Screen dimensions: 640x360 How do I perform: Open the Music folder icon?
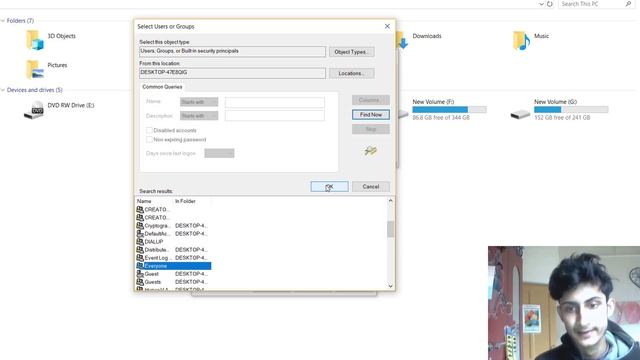click(521, 40)
